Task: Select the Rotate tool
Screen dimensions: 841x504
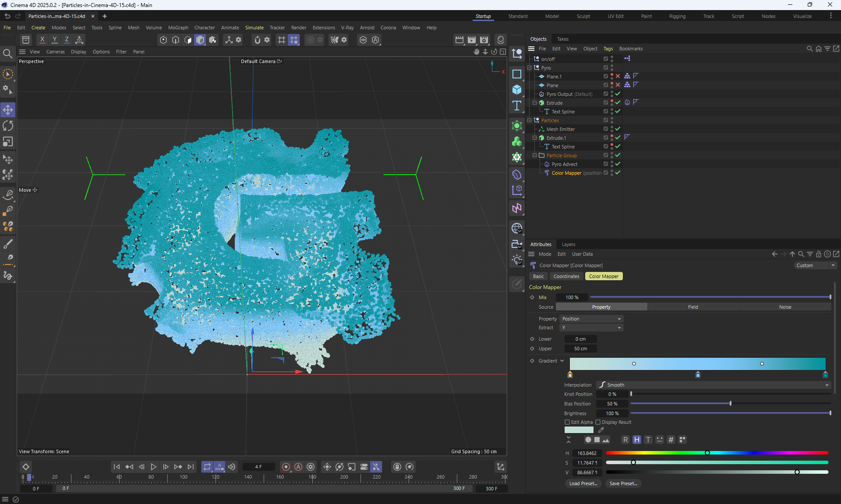Action: click(x=8, y=126)
